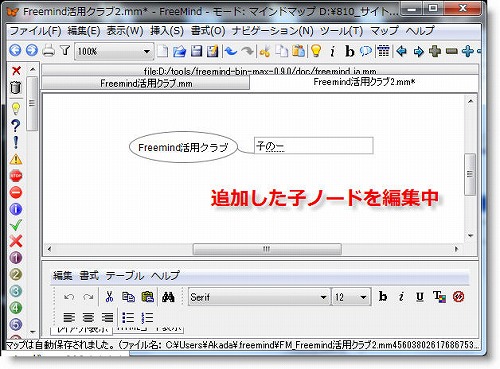Remove last icon with red X at sidebar top
The height and width of the screenshot is (369, 500).
[16, 70]
